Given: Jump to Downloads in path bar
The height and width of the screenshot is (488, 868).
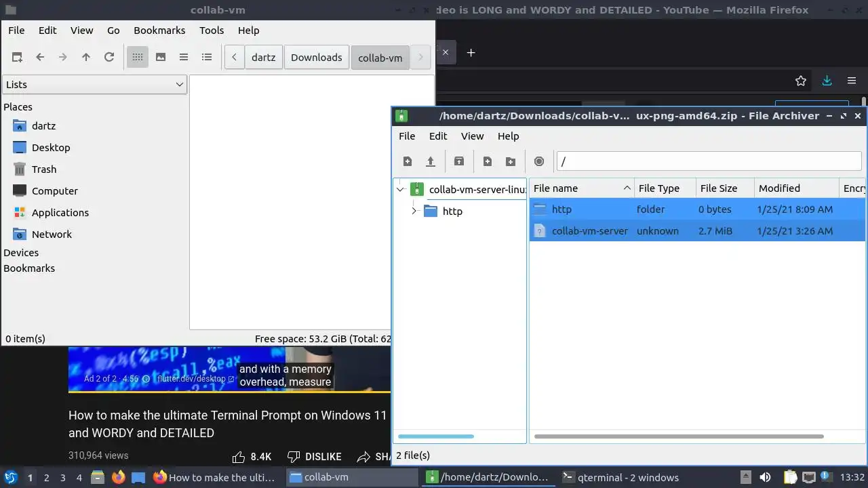Looking at the screenshot, I should click(x=317, y=58).
